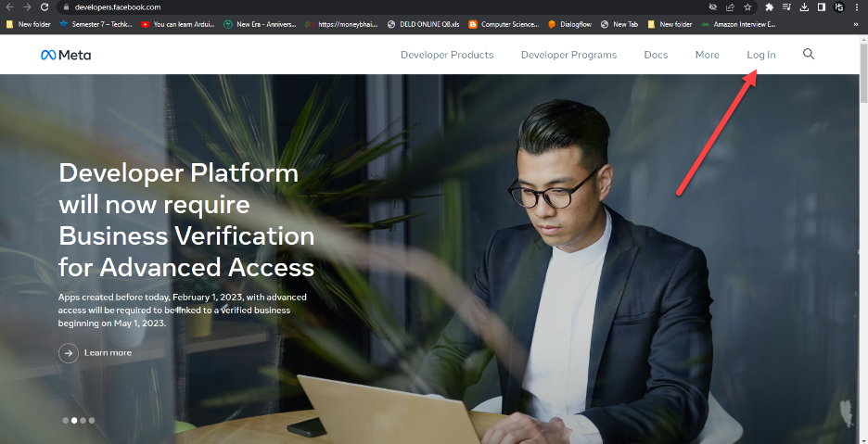Click the scrollbar up arrow
The height and width of the screenshot is (444, 868).
[x=863, y=40]
